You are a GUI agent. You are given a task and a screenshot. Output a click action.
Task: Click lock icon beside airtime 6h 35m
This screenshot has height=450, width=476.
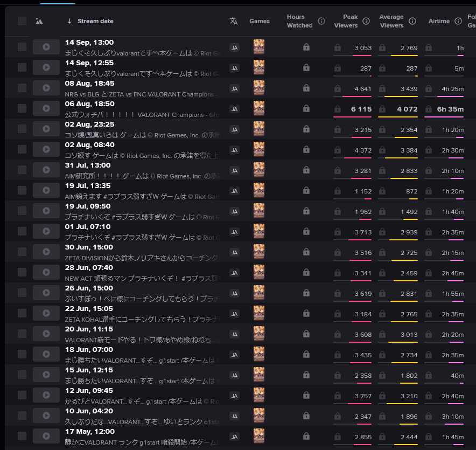click(428, 109)
